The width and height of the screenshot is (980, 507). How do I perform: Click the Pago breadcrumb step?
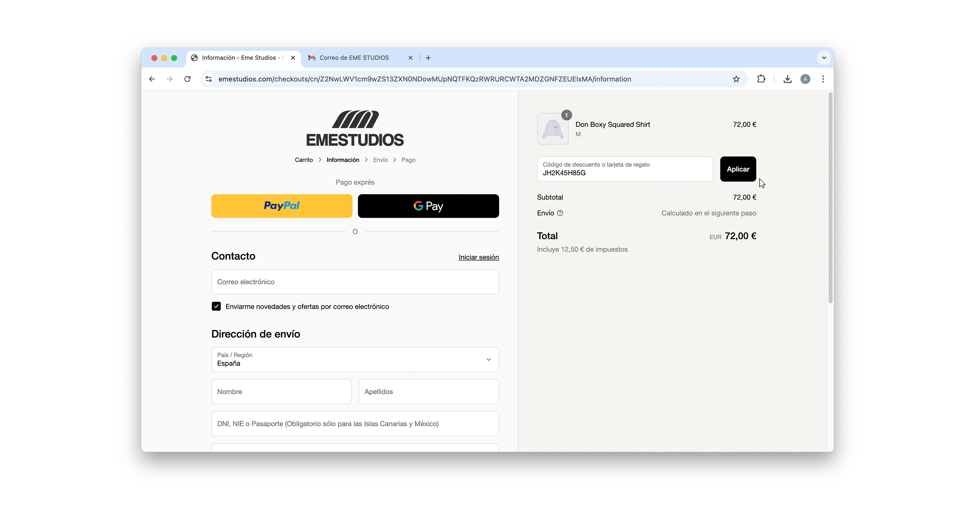pyautogui.click(x=408, y=160)
